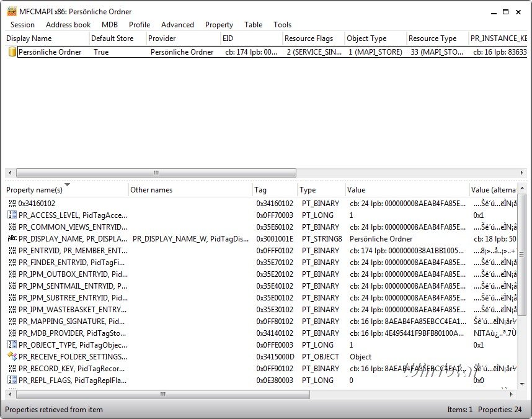Viewport: 532px width, 419px height.
Task: Click the number icon of PR_ACCESS_LEVEL
Action: (x=12, y=215)
